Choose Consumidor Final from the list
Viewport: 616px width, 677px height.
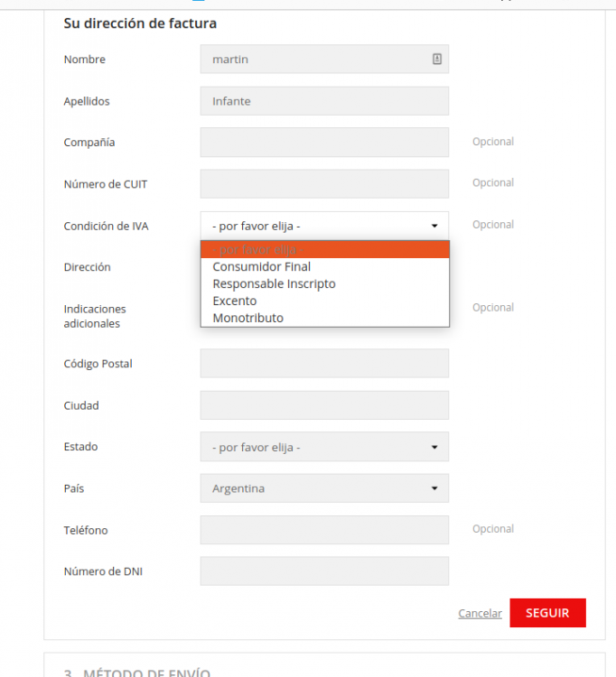coord(325,267)
